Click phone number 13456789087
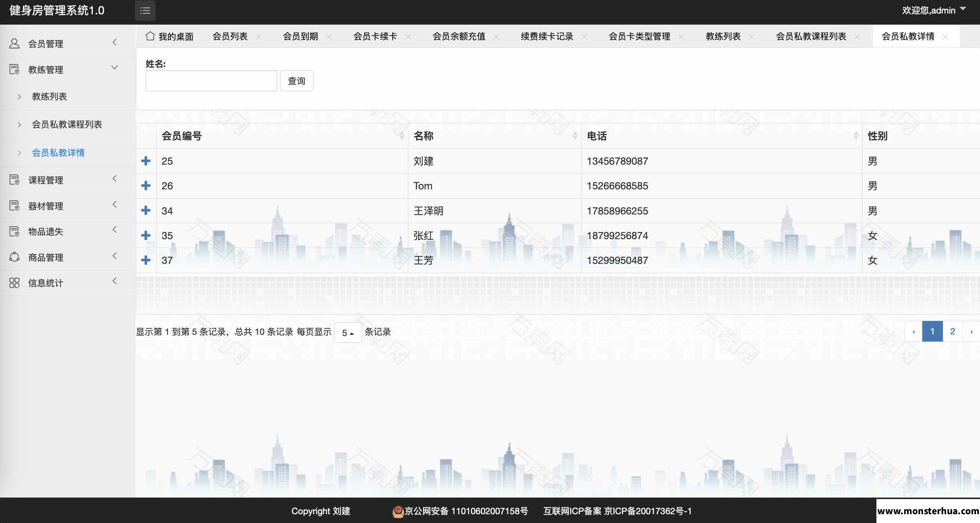980x523 pixels. [617, 161]
